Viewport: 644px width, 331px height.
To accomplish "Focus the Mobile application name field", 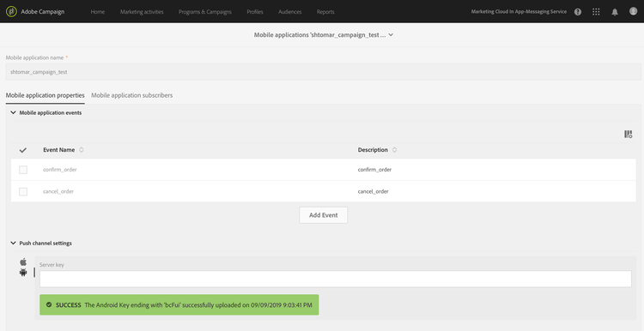I will [323, 72].
